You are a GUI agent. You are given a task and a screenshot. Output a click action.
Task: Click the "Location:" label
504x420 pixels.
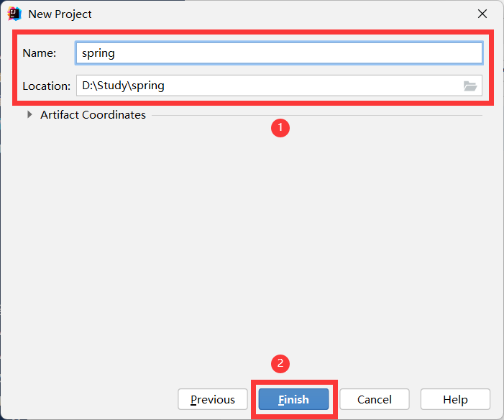click(x=46, y=86)
